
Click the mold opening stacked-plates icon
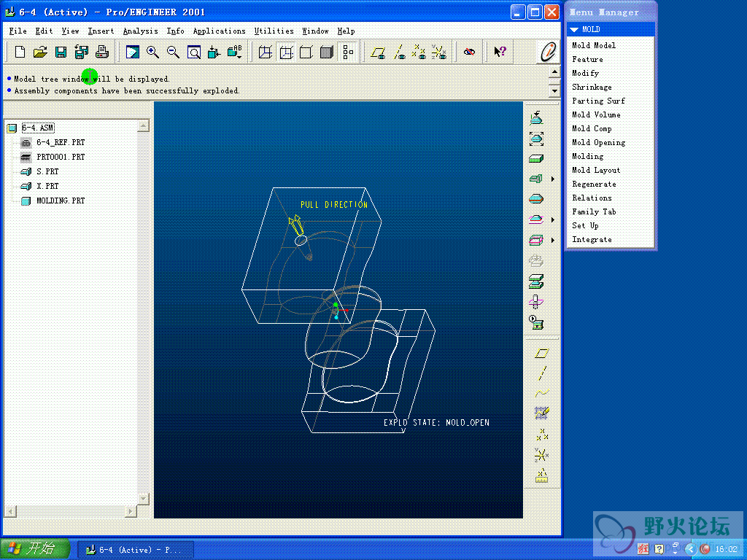[x=536, y=281]
